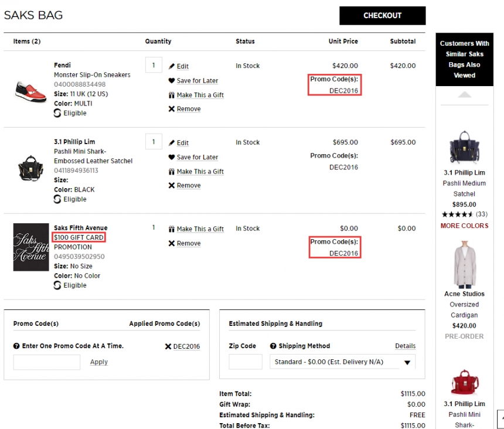
Task: Click the Pashli satchel quantity box
Action: click(154, 141)
